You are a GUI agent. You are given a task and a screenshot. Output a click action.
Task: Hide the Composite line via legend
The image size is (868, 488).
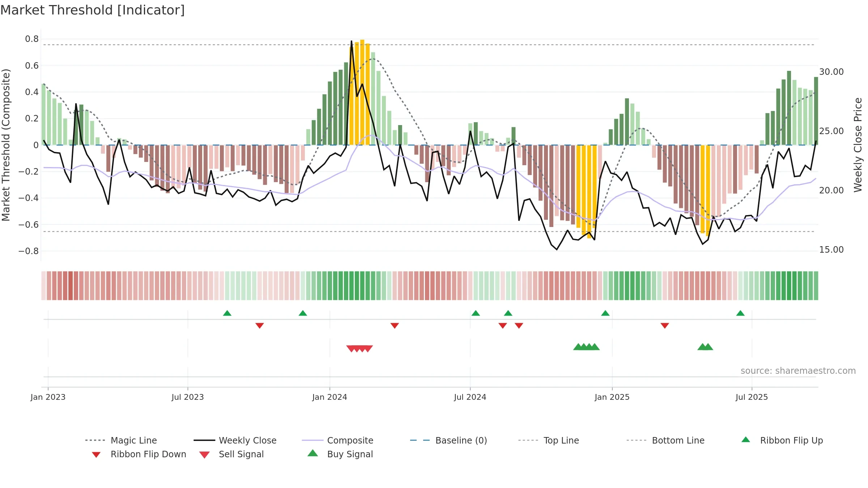click(337, 440)
